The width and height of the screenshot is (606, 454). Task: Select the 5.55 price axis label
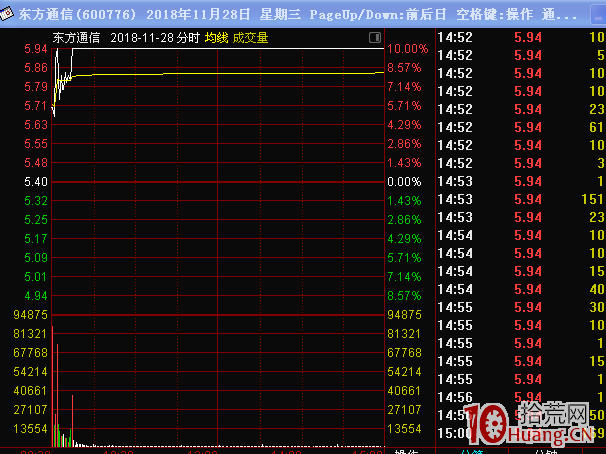(x=36, y=144)
